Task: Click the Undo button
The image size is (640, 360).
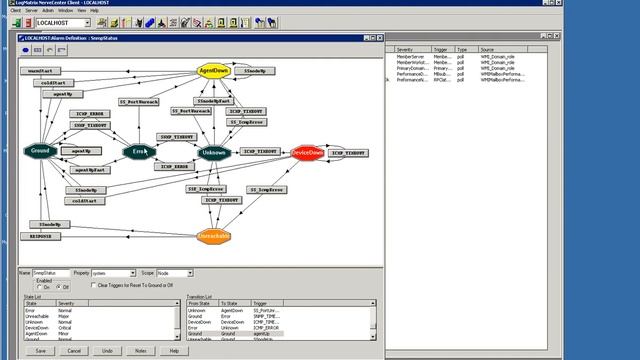Action: pos(107,351)
